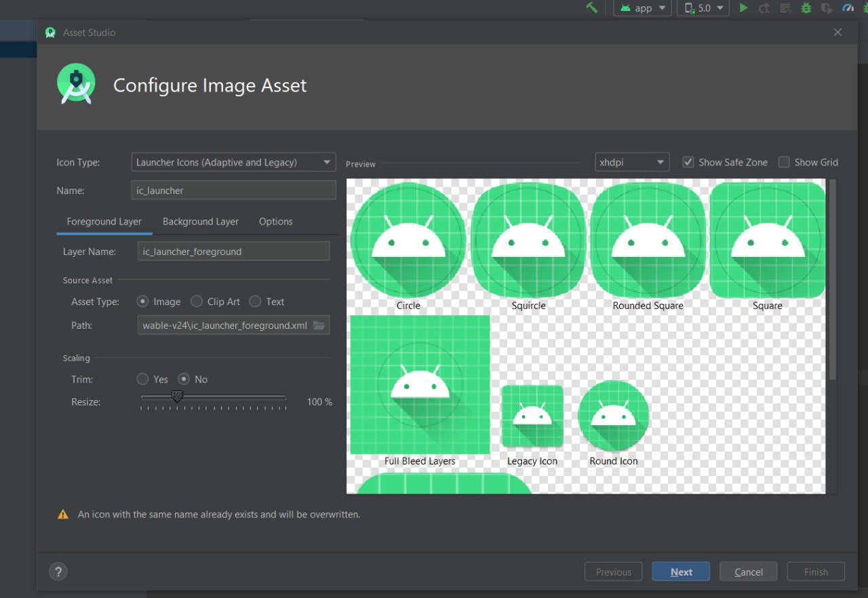Select No for the Trim option
The width and height of the screenshot is (868, 598).
pyautogui.click(x=184, y=379)
